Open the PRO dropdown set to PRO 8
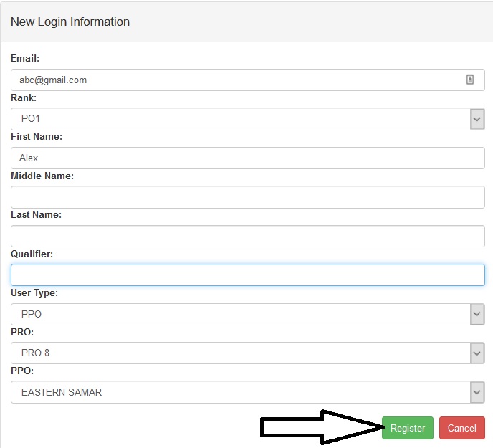 click(247, 353)
